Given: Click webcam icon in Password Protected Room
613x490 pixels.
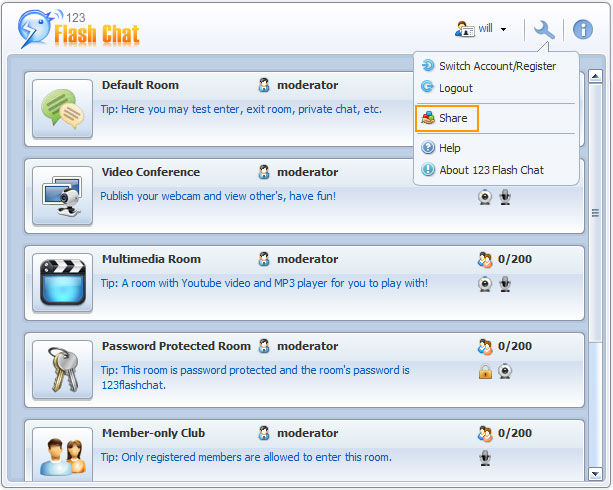Looking at the screenshot, I should pos(505,371).
